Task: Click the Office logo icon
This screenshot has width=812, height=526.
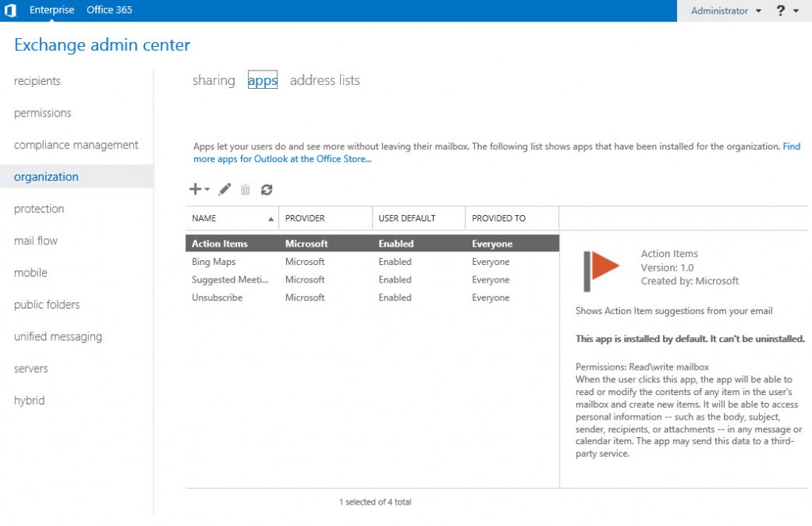Action: 10,10
